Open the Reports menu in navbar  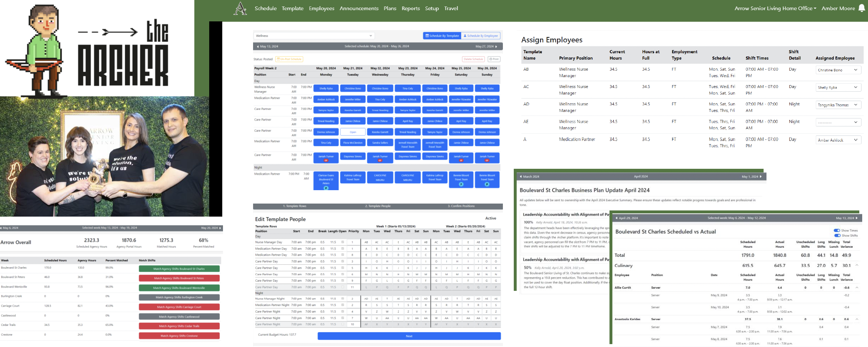(410, 8)
